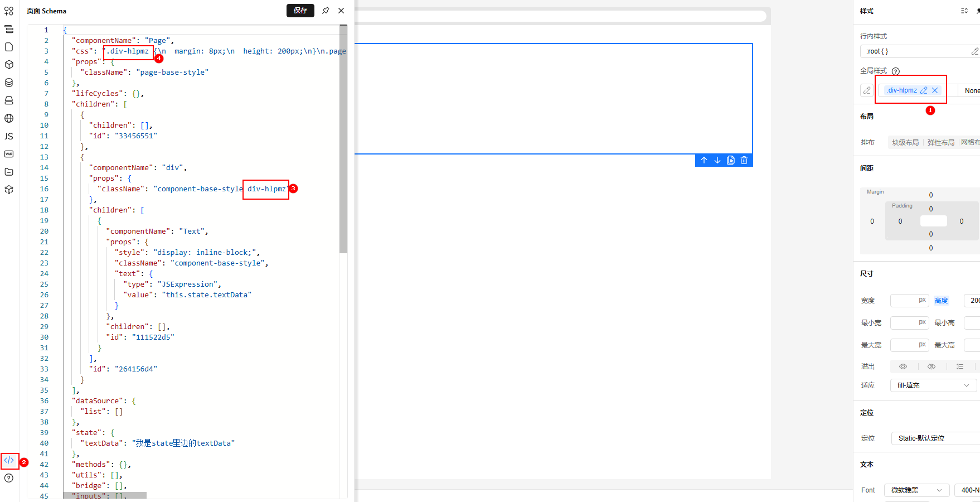Copy the selected component in canvas toolbar
The height and width of the screenshot is (502, 980).
(x=730, y=160)
